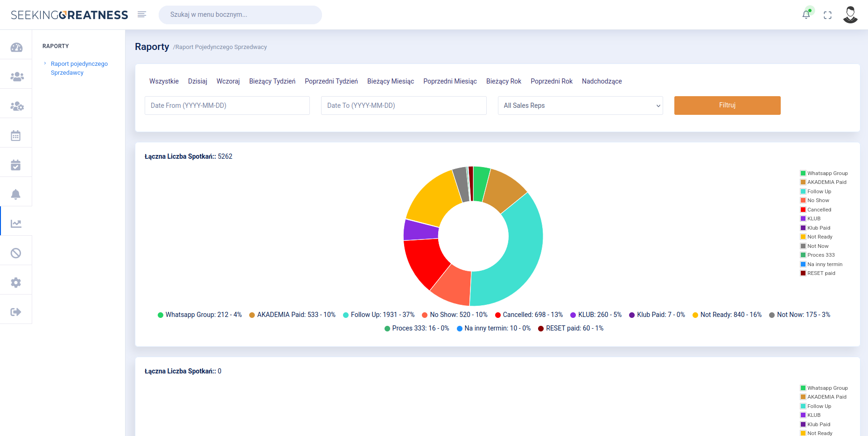Open the notifications bell in the top bar
Image resolution: width=868 pixels, height=436 pixels.
806,14
